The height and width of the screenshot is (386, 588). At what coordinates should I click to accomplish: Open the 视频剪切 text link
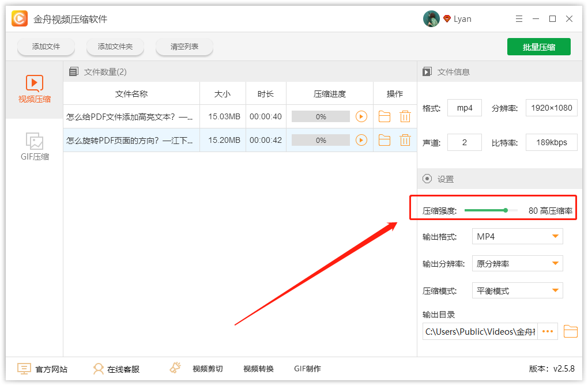pos(208,369)
